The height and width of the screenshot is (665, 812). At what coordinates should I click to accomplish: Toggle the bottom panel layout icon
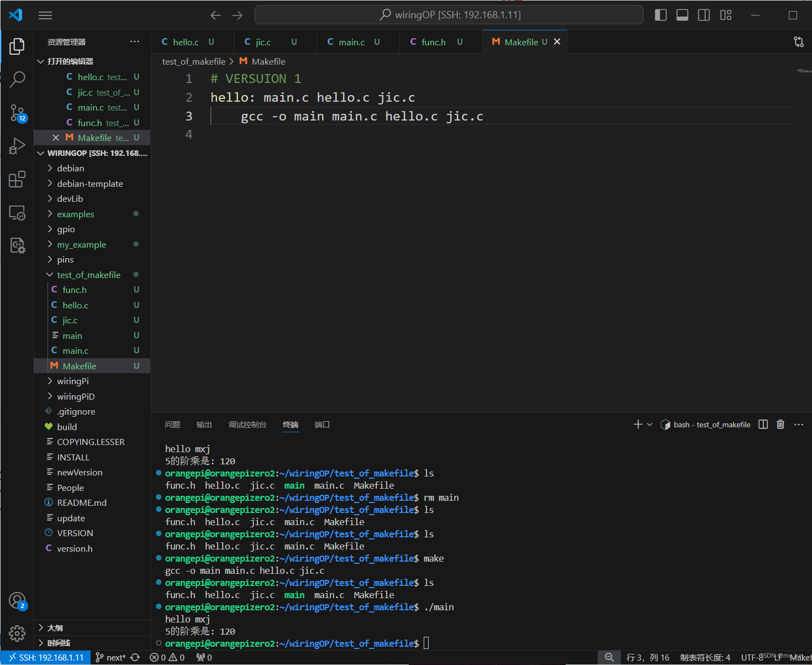coord(682,15)
